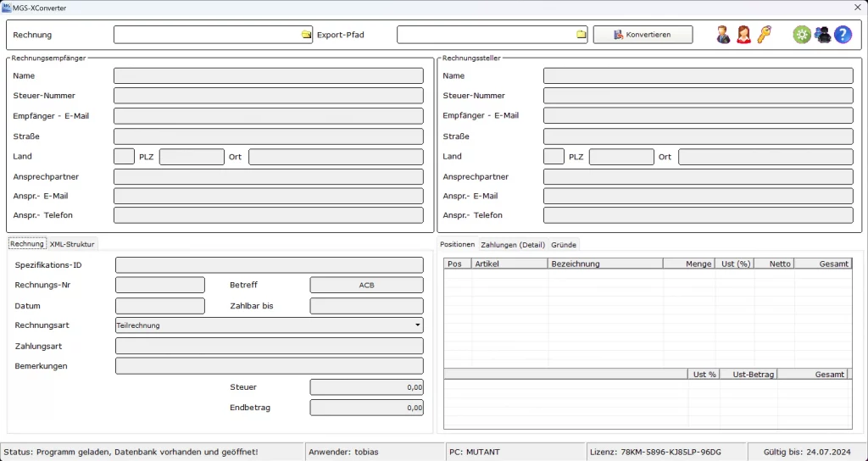Image resolution: width=868 pixels, height=461 pixels.
Task: Click the female user icon
Action: pyautogui.click(x=743, y=35)
